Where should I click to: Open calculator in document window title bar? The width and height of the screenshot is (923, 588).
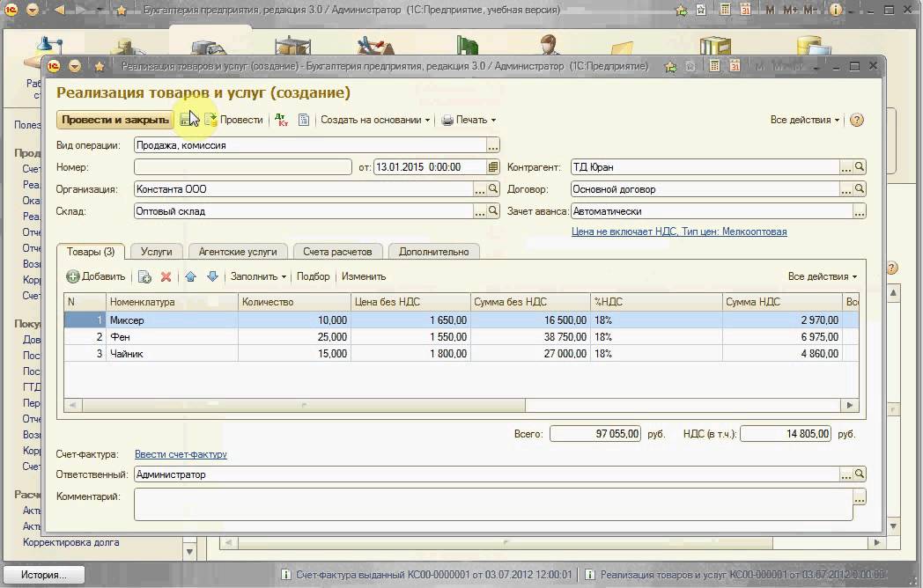[x=714, y=66]
